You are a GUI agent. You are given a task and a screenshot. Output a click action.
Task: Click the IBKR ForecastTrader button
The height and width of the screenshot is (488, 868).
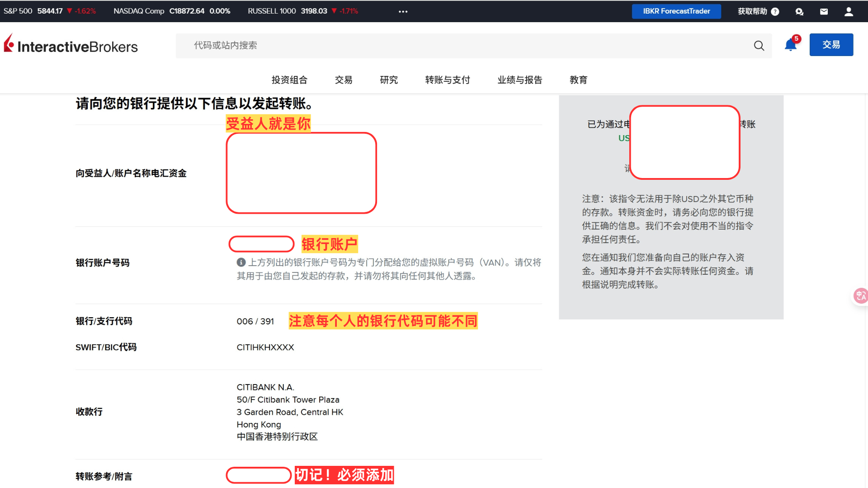(676, 11)
